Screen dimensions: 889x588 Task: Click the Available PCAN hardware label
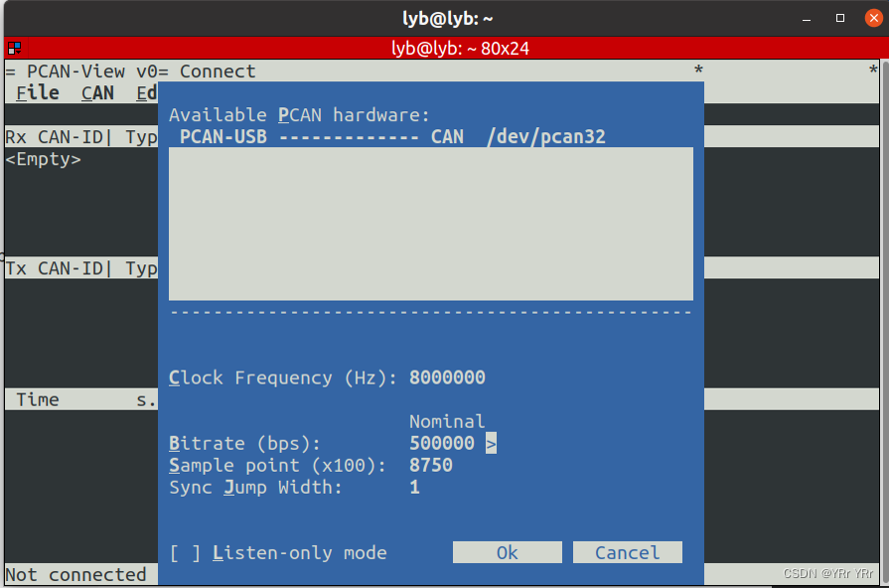[x=299, y=115]
